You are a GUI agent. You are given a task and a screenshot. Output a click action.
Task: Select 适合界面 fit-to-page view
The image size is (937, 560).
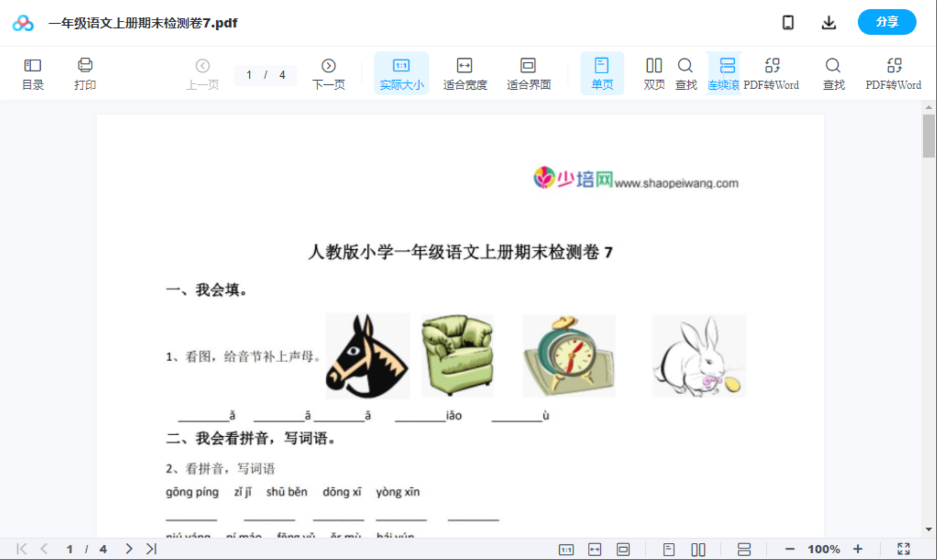click(528, 73)
